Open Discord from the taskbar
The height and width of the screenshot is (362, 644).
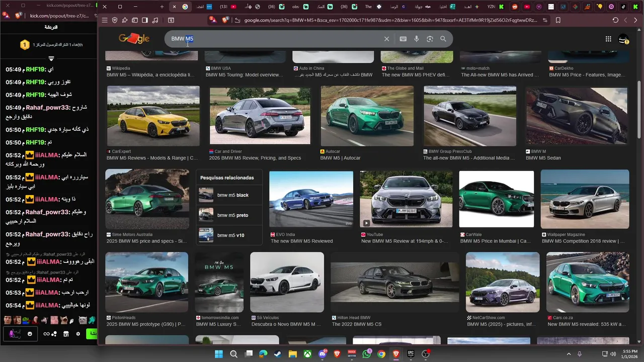pyautogui.click(x=323, y=354)
